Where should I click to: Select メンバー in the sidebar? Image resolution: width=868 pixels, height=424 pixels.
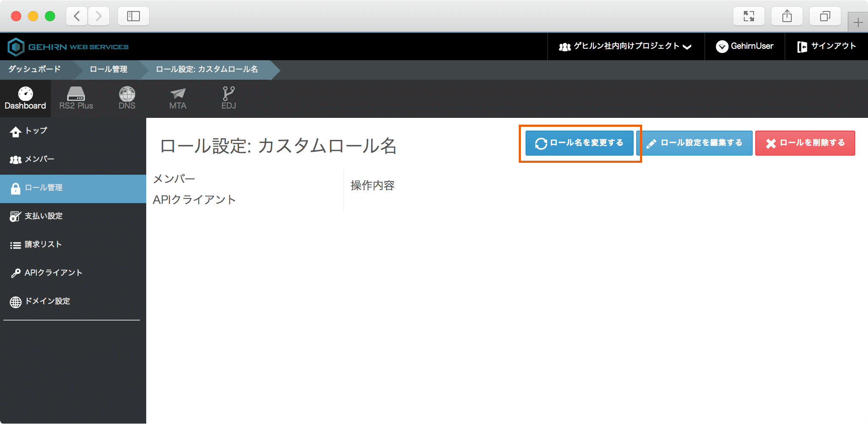(x=39, y=159)
